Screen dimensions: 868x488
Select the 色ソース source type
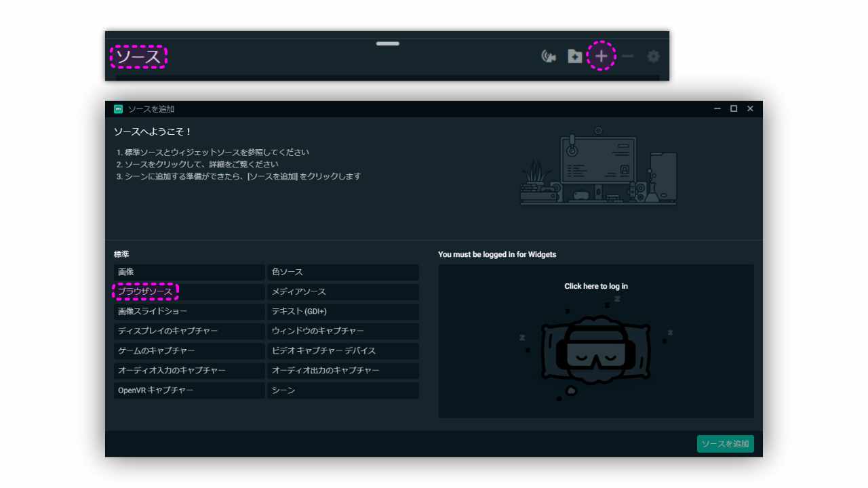(342, 272)
